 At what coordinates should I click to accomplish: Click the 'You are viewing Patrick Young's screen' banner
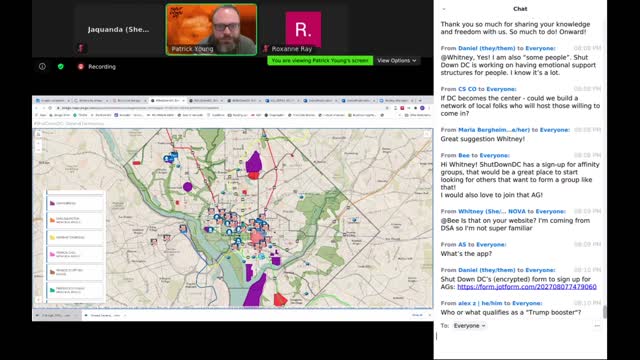[x=320, y=60]
